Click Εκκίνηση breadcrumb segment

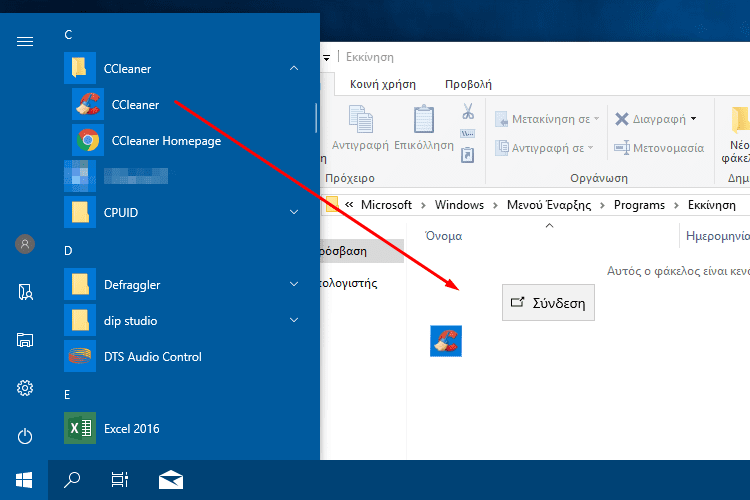pyautogui.click(x=712, y=205)
